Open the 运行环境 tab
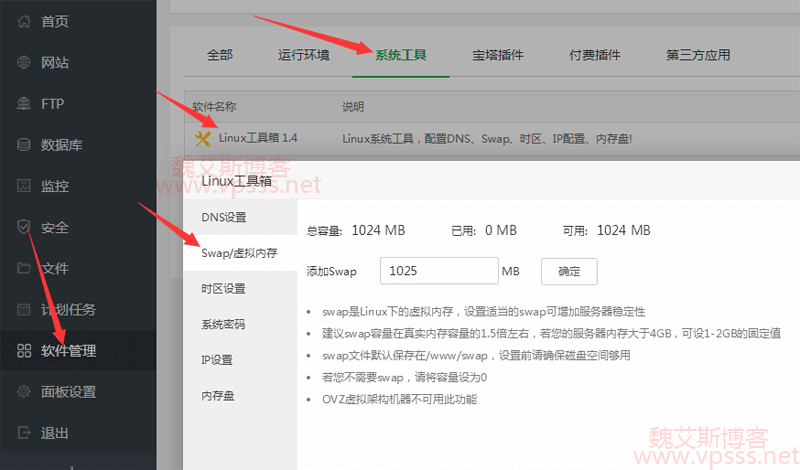 click(x=303, y=55)
